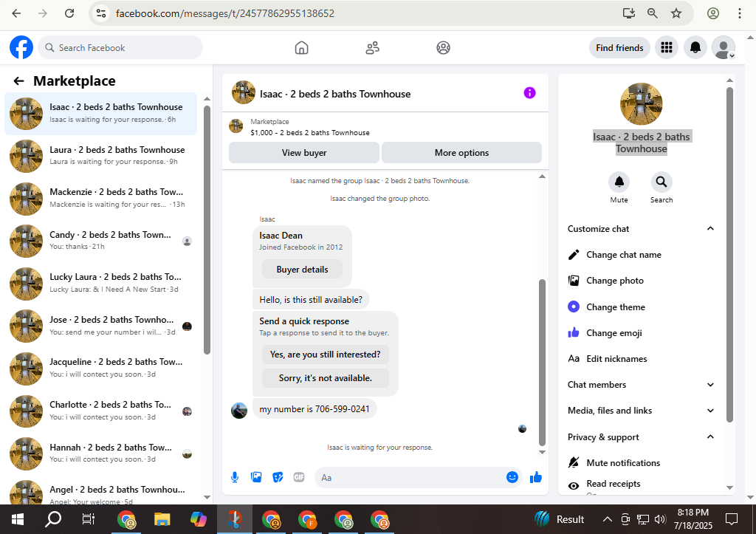Open Laura's 2 beds 2 baths conversation

100,156
